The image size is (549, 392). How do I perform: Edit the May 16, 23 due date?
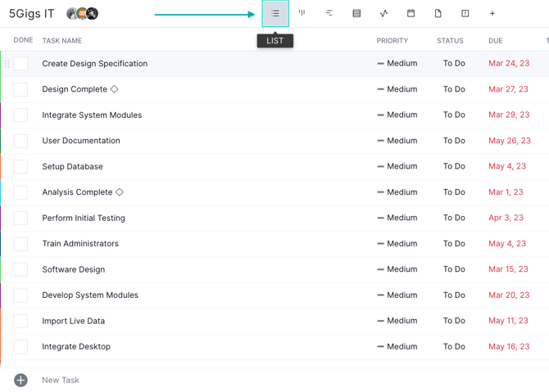point(509,346)
